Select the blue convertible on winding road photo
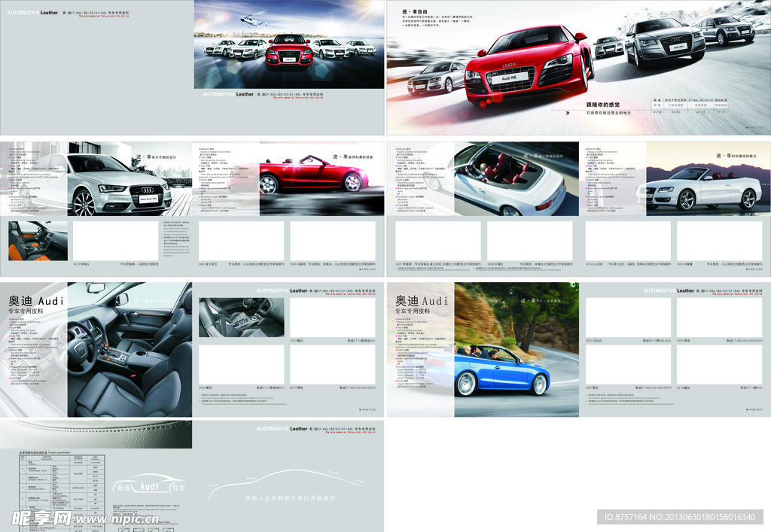Screen dimensions: 771x532 click(517, 349)
